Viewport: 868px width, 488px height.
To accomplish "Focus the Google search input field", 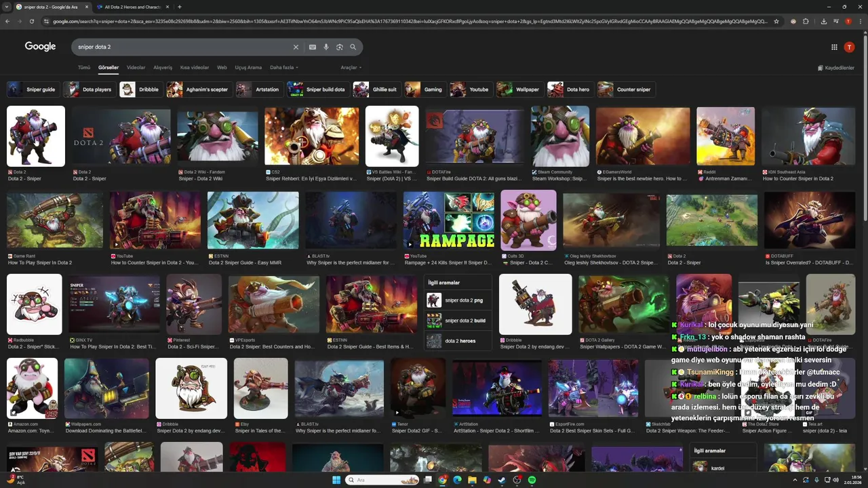I will (x=183, y=47).
